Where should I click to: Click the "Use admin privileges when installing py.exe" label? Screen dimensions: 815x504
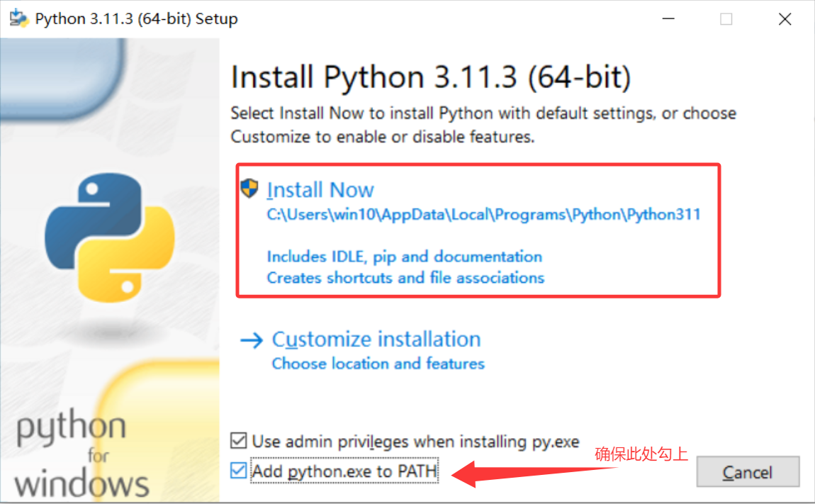(x=415, y=442)
